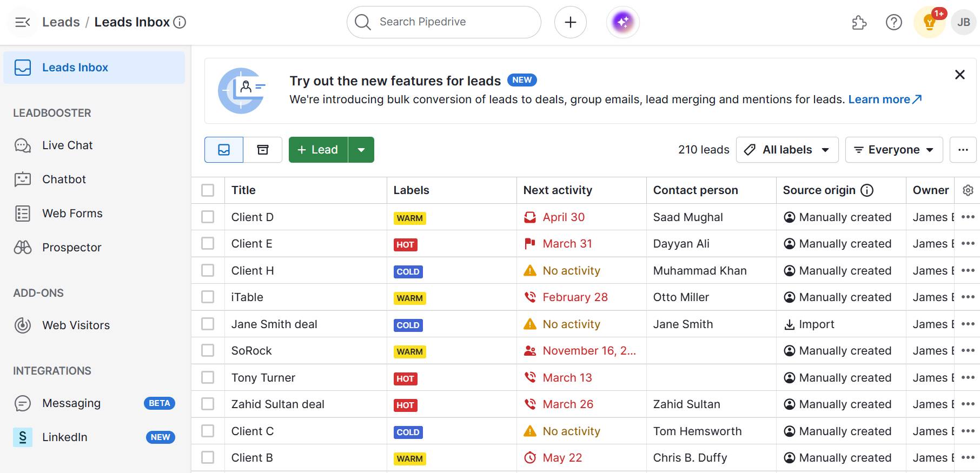The height and width of the screenshot is (473, 980).
Task: Check the iTable row checkbox
Action: click(x=208, y=297)
